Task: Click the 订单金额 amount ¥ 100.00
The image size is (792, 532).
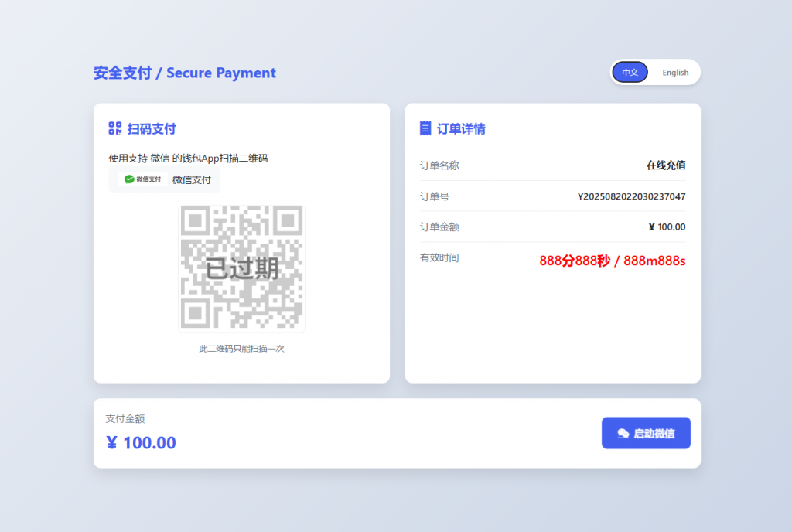Action: tap(667, 227)
